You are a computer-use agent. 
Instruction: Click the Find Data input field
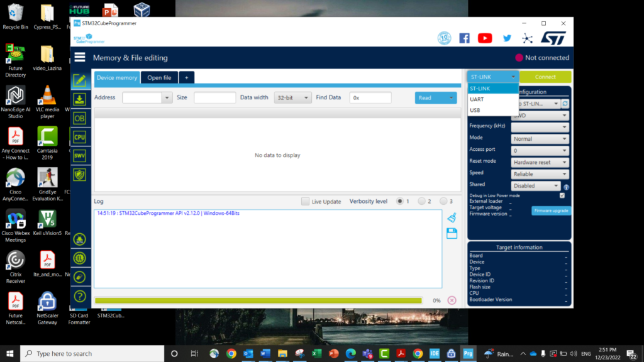370,98
